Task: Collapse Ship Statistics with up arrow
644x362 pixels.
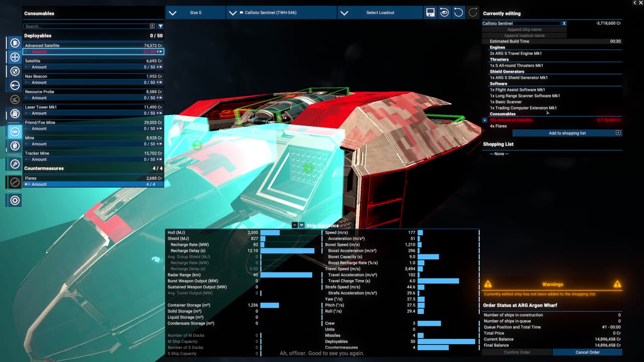Action: [295, 225]
